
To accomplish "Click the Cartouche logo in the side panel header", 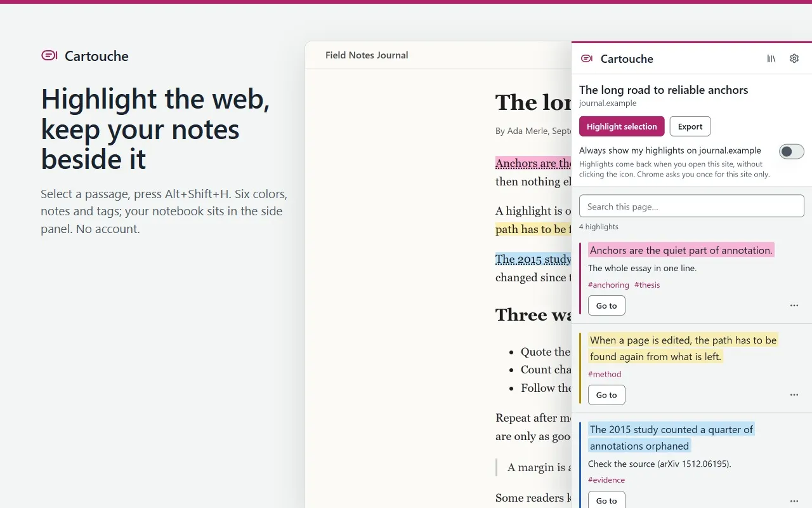I will pyautogui.click(x=587, y=58).
